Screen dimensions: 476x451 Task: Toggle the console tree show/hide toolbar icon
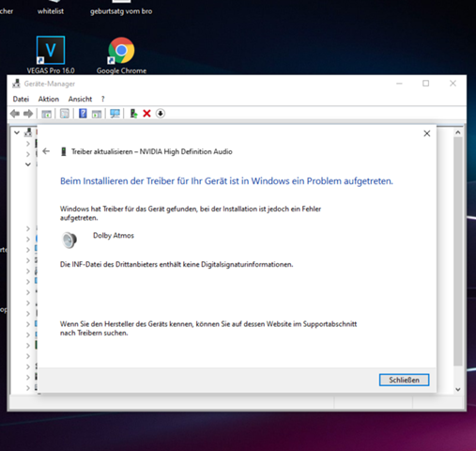[x=47, y=114]
